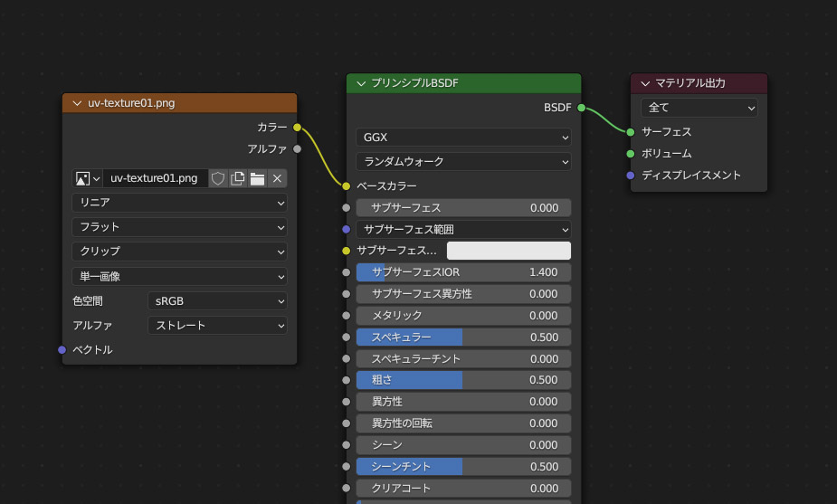Open the リニア interpolation dropdown
Screen dimensions: 837x504
pyautogui.click(x=179, y=203)
